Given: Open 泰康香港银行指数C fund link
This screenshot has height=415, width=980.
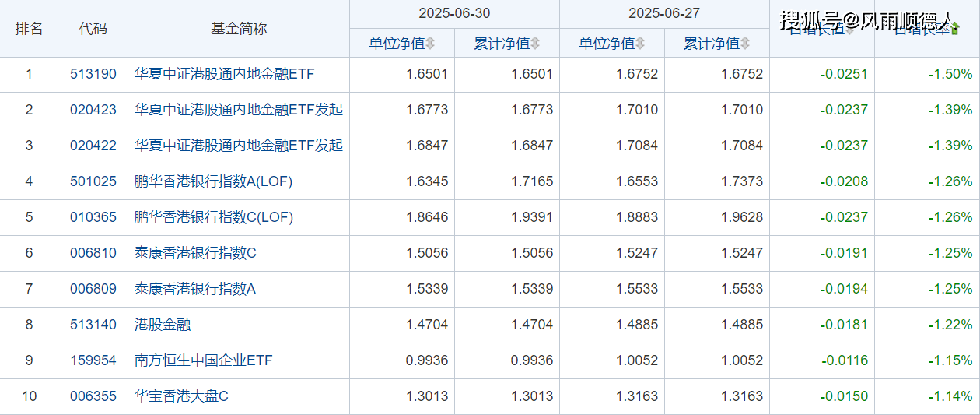Looking at the screenshot, I should tap(195, 254).
